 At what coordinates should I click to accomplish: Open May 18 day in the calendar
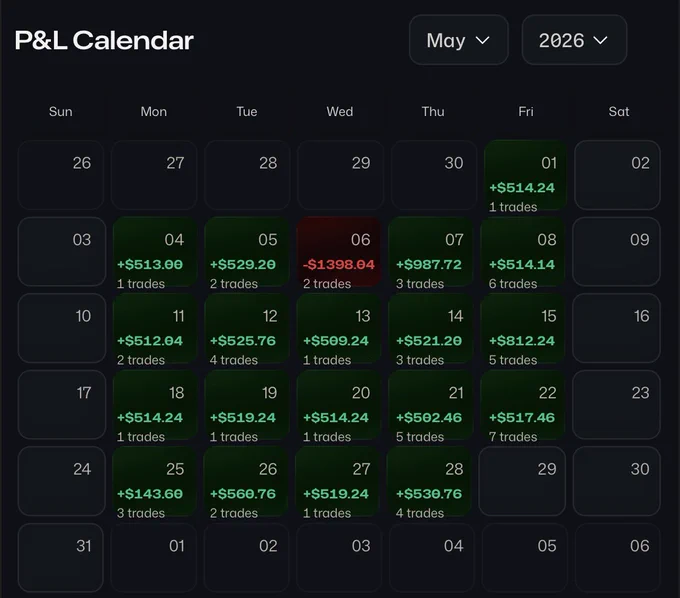click(155, 405)
